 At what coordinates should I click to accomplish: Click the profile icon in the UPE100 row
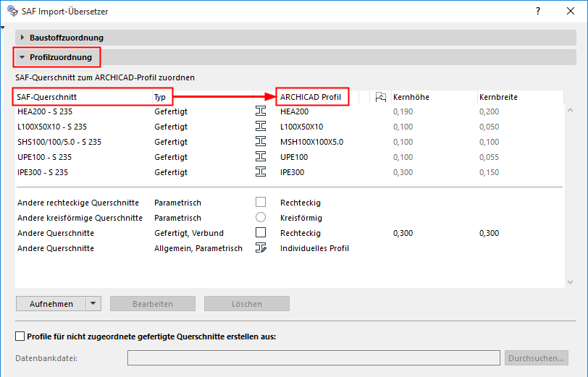261,156
